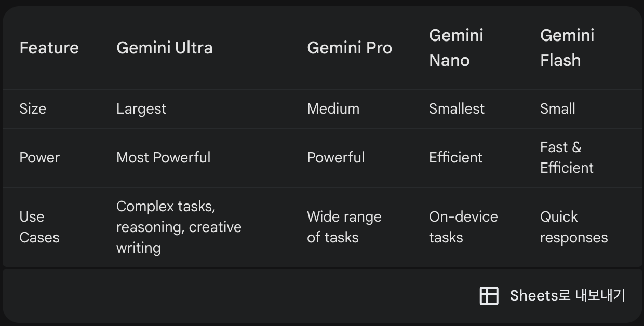
Task: Select the 'Gemini Ultra' column header
Action: (x=165, y=48)
